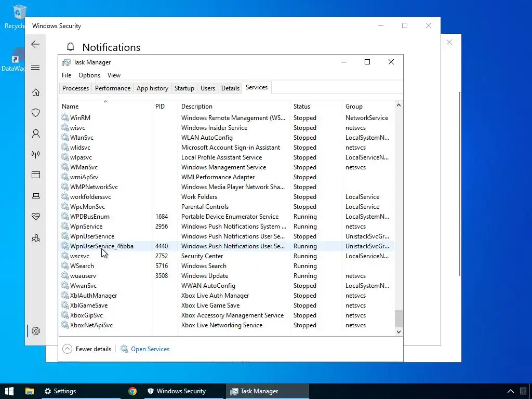Open Firewall & network protection antenna icon
This screenshot has width=532, height=399.
pyautogui.click(x=36, y=154)
